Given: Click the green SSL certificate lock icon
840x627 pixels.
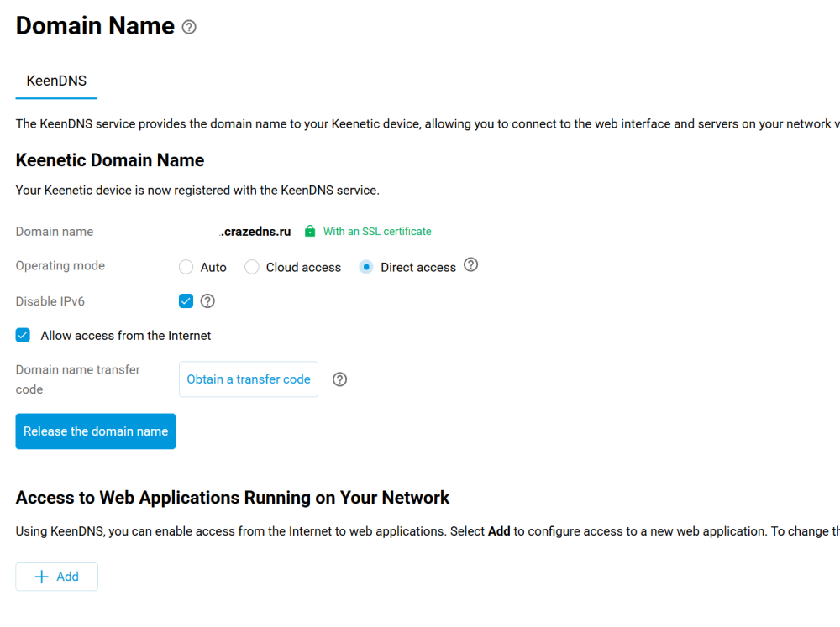Looking at the screenshot, I should [x=310, y=232].
